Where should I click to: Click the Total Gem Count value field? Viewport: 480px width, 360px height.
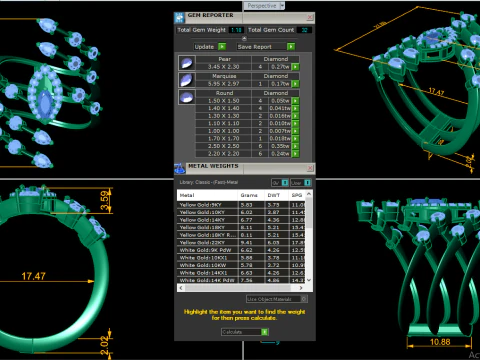(x=304, y=30)
